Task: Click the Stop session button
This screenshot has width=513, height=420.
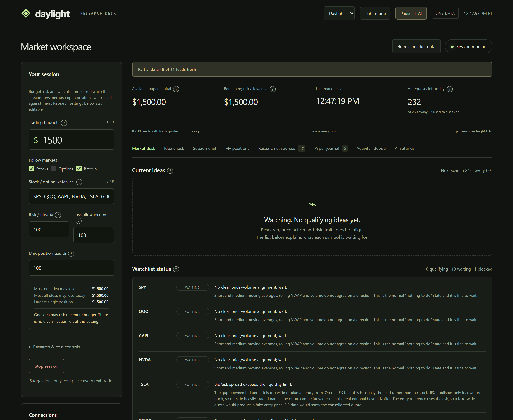Action: (46, 366)
